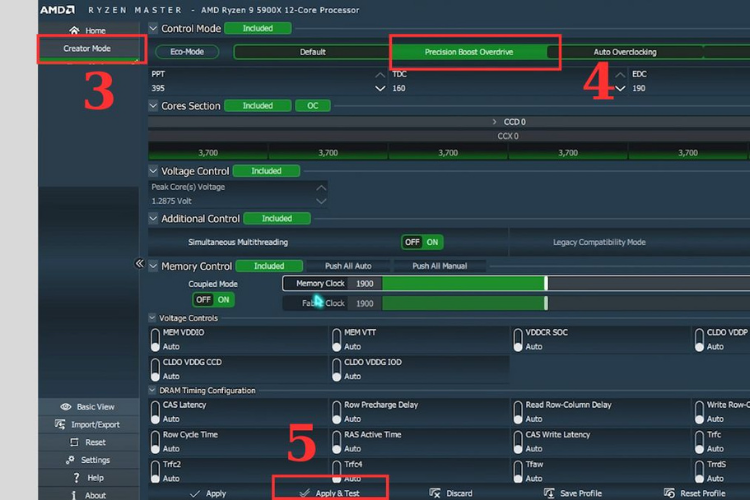Toggle Simultaneous Multithreading OFF/ON switch
The height and width of the screenshot is (500, 750).
(422, 242)
